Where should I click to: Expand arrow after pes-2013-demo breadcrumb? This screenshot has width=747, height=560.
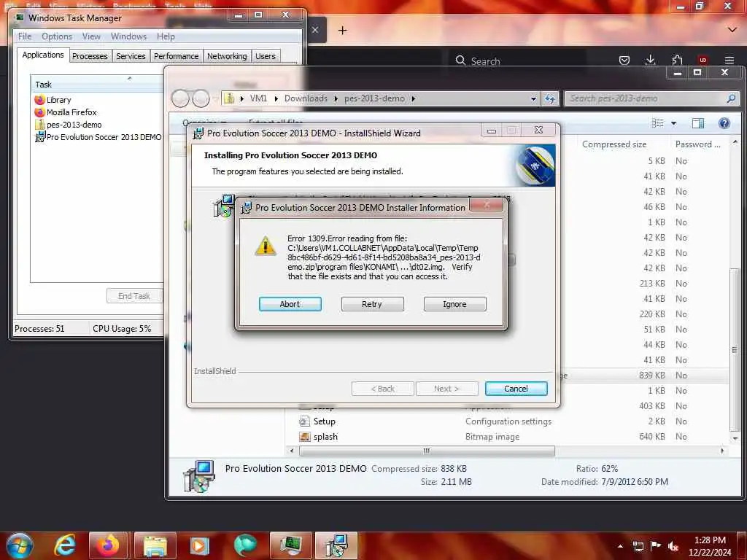414,98
